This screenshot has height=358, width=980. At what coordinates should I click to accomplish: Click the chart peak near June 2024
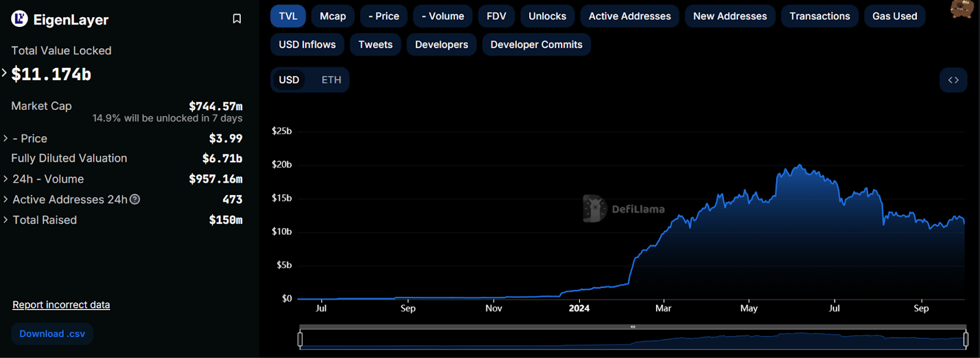(799, 166)
